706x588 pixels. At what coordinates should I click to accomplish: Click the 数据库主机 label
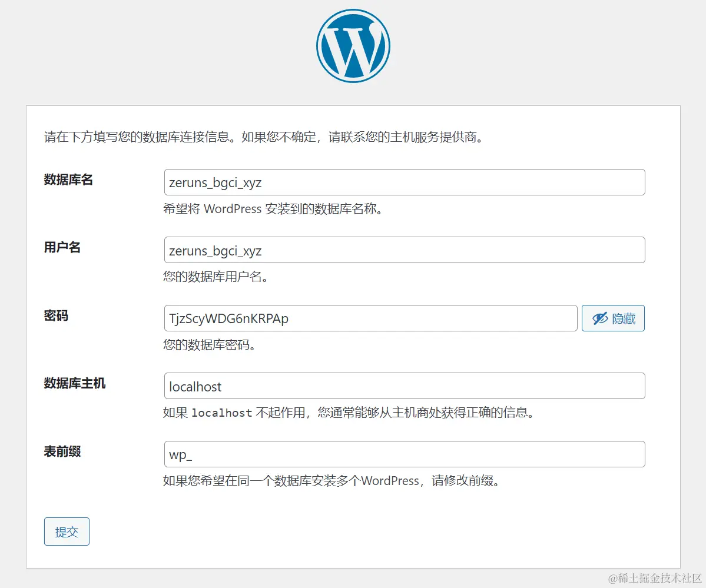(x=75, y=383)
